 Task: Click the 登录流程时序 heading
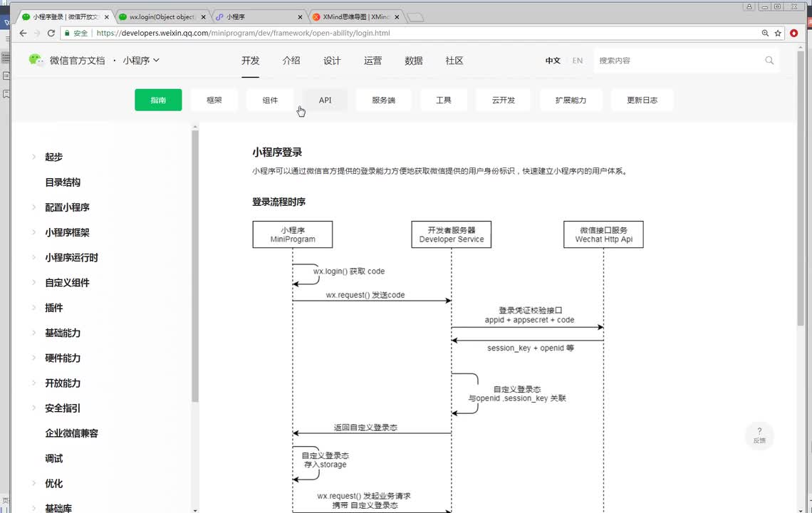point(279,202)
